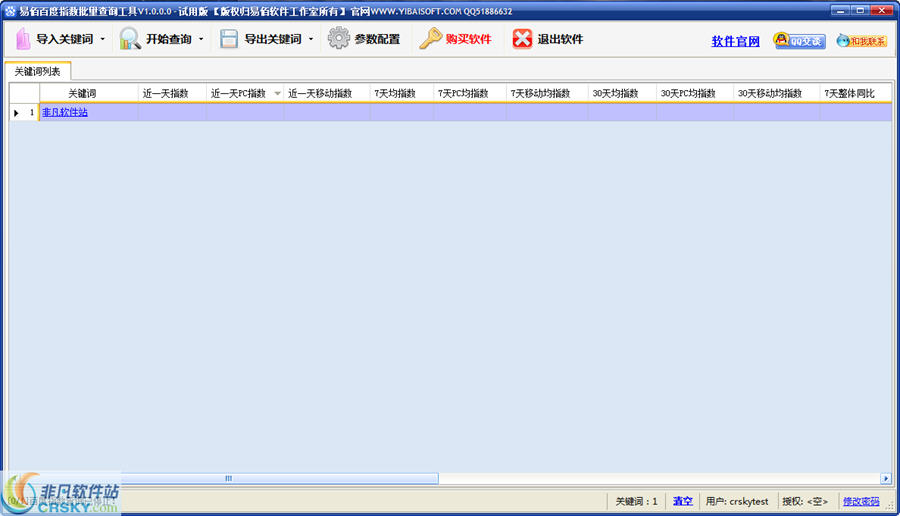Click the 授权: <空> status text
This screenshot has height=516, width=900.
(x=805, y=501)
